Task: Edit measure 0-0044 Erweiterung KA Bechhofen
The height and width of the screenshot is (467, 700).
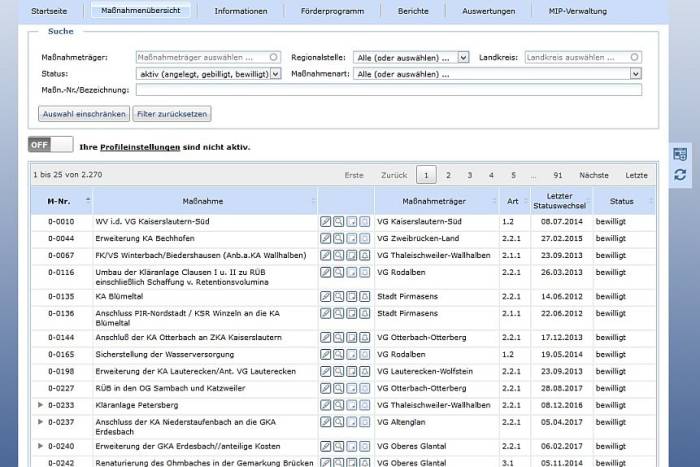Action: 325,238
